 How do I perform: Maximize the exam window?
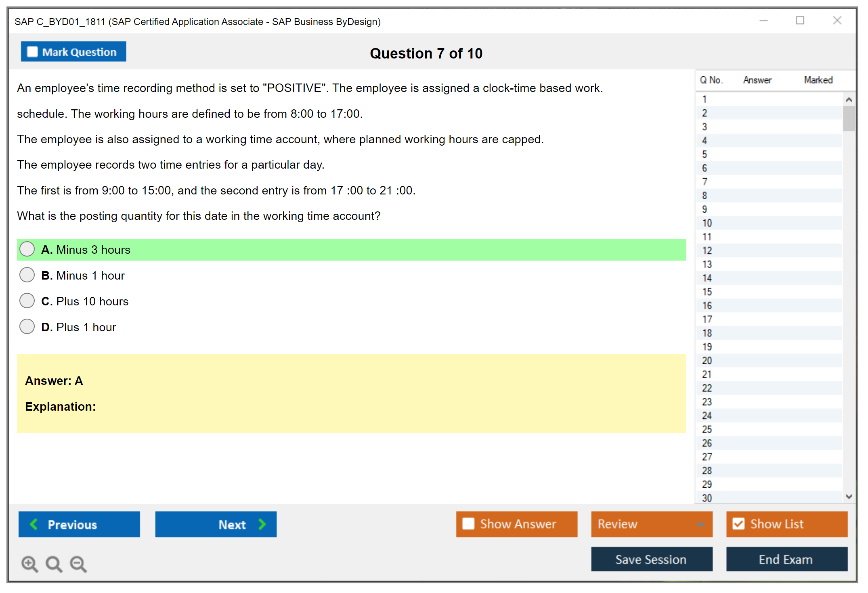pyautogui.click(x=800, y=21)
